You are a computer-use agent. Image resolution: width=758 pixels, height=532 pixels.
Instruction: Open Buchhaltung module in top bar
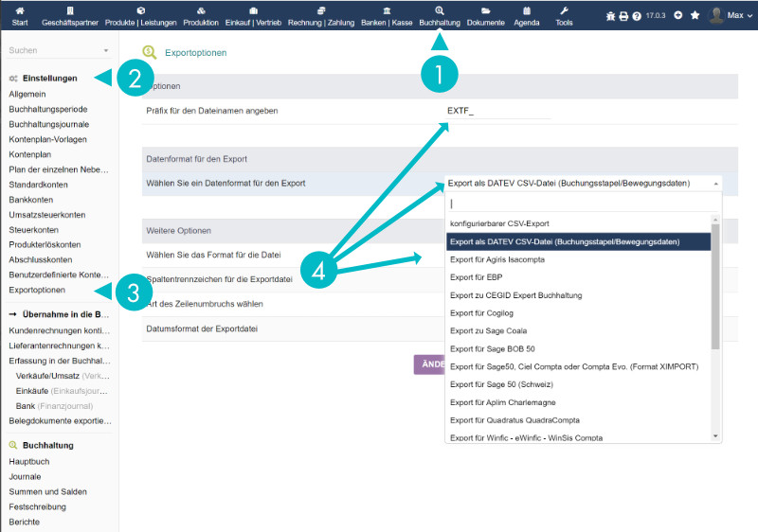click(440, 16)
